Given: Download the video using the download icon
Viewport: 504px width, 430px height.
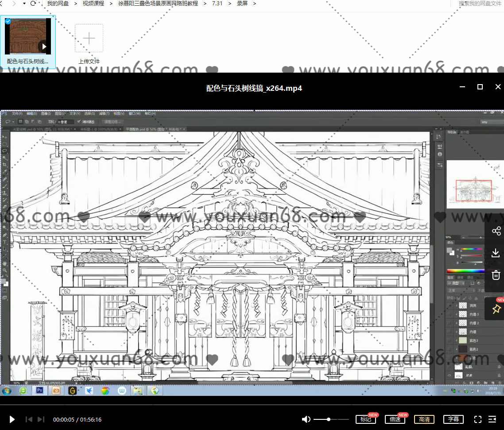Looking at the screenshot, I should [496, 253].
